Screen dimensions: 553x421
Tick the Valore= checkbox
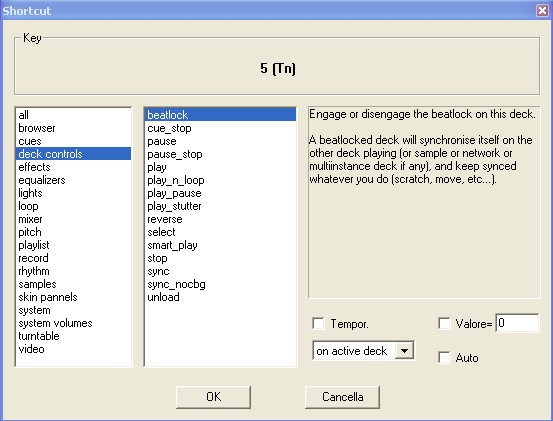[x=444, y=323]
